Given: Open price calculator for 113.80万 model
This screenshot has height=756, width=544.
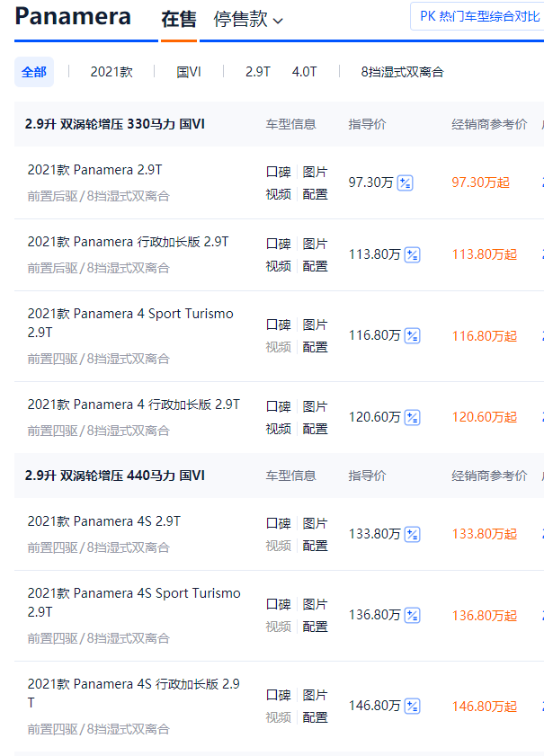Looking at the screenshot, I should point(413,255).
